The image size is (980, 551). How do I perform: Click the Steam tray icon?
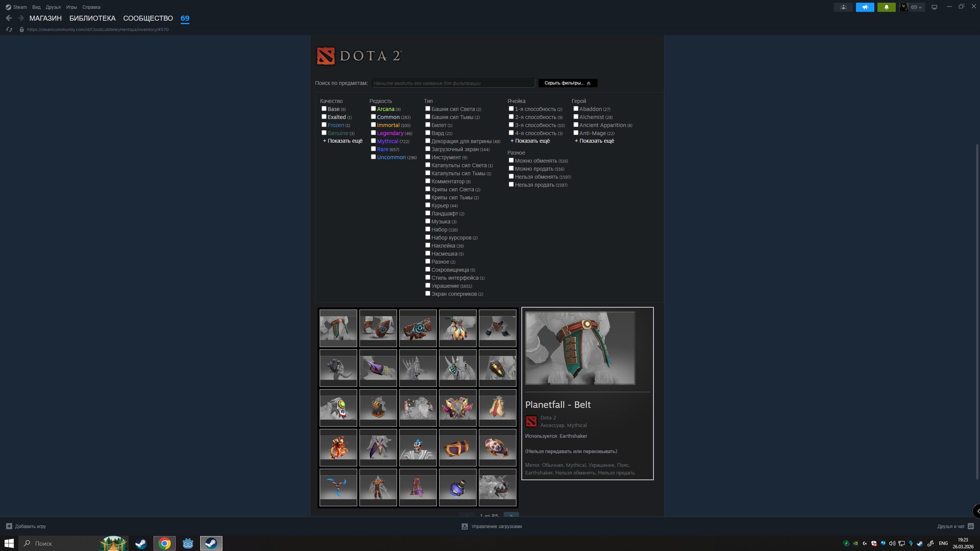pyautogui.click(x=920, y=543)
